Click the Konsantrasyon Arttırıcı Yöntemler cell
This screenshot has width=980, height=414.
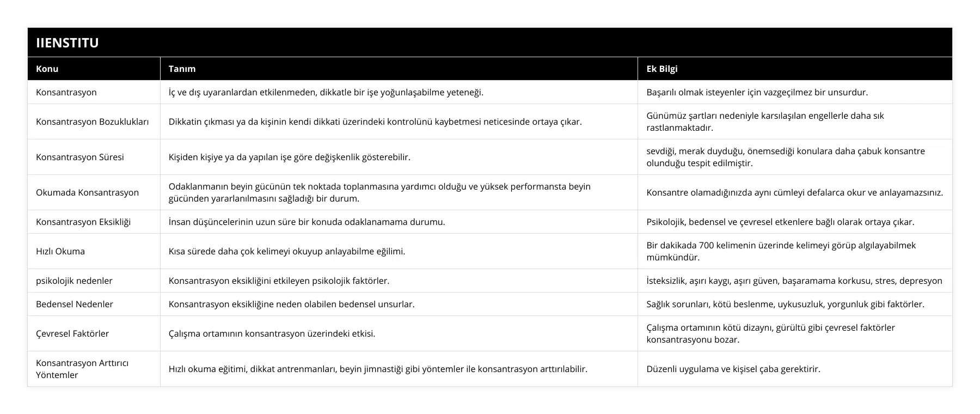[x=82, y=369]
